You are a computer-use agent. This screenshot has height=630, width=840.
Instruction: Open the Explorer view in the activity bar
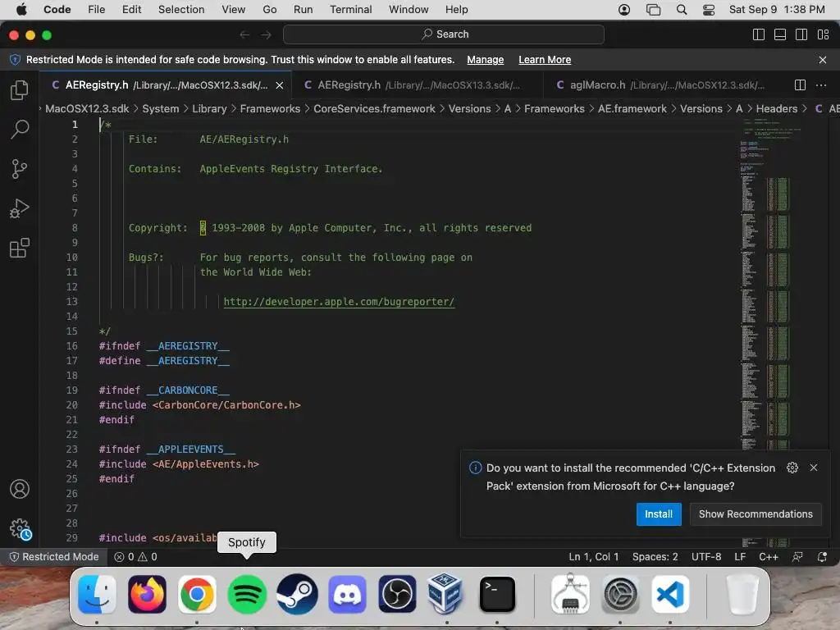click(20, 90)
